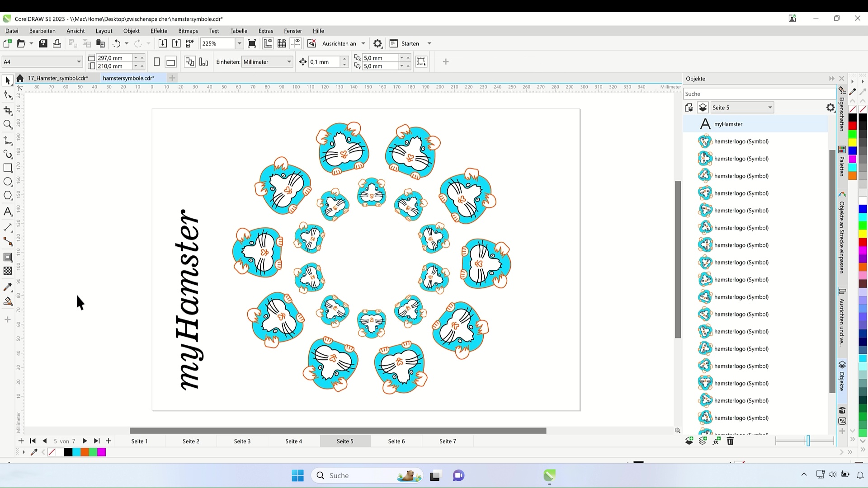This screenshot has width=868, height=488.
Task: Switch to the Seite 3 page tab
Action: pyautogui.click(x=242, y=441)
